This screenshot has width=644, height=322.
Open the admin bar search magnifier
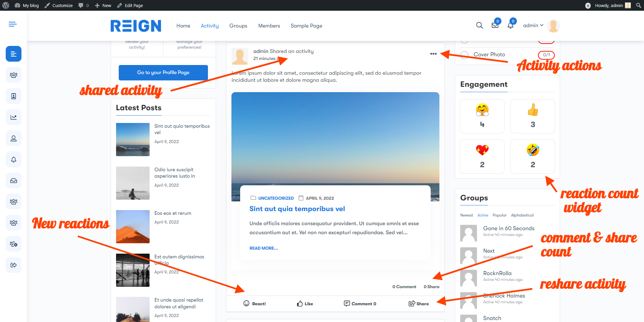click(638, 5)
